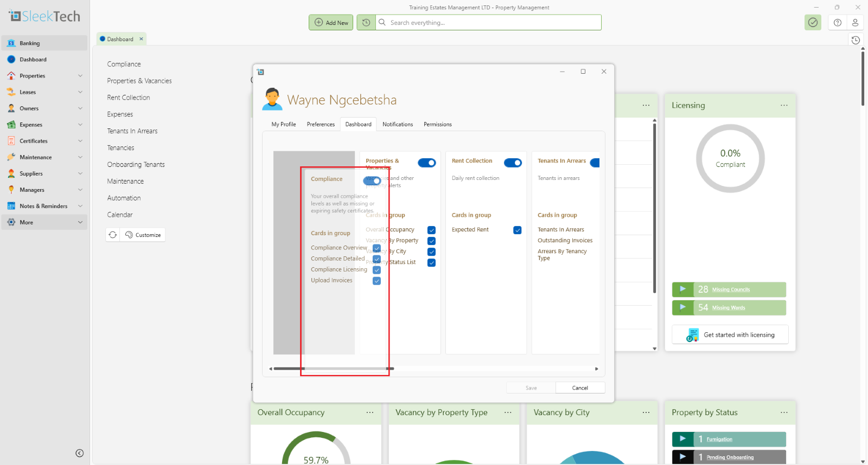
Task: Click the right arrow of the dialog scrollbar
Action: pyautogui.click(x=597, y=369)
